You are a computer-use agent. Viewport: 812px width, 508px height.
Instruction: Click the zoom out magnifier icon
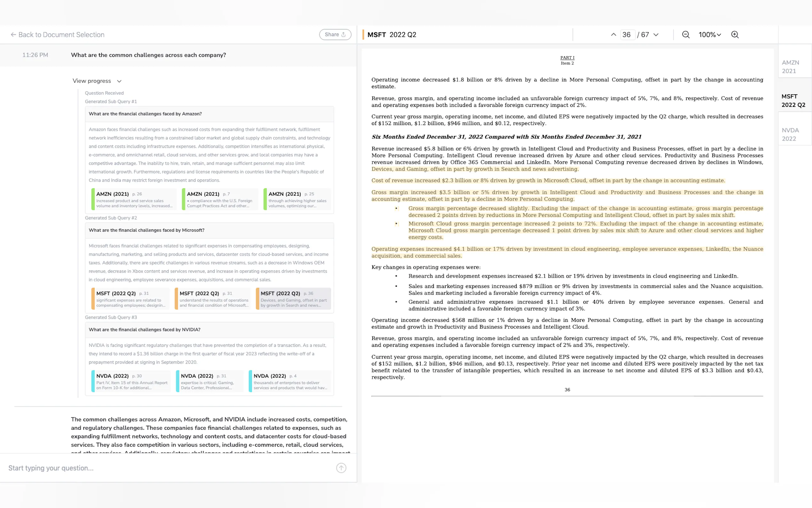point(685,35)
